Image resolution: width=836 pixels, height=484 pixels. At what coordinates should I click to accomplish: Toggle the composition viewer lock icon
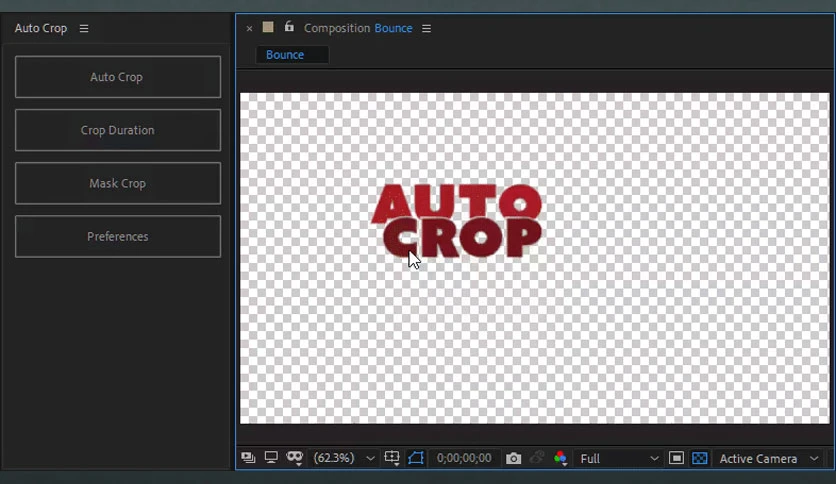point(289,27)
